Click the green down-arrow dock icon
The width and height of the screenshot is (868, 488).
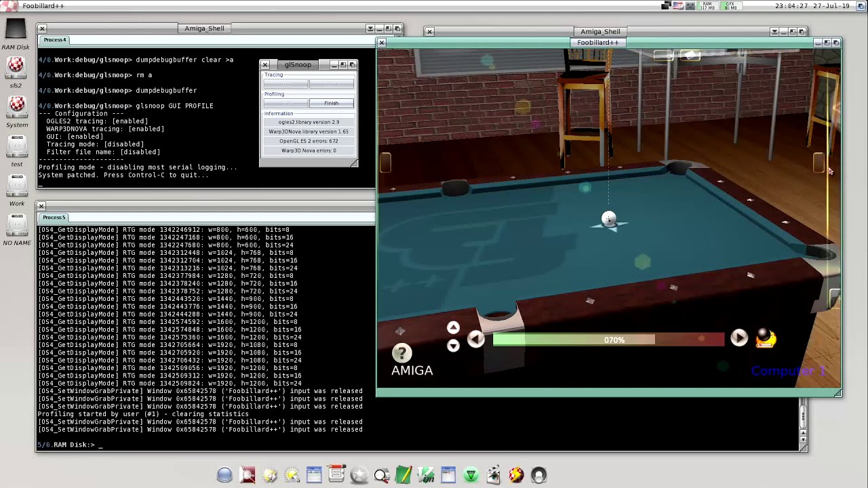(x=471, y=475)
